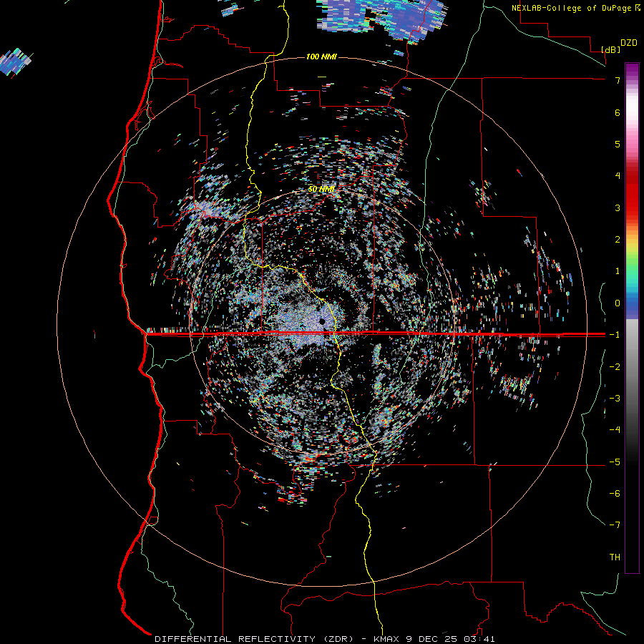This screenshot has width=644, height=644.
Task: Click the 0 value on color scale
Action: [618, 303]
